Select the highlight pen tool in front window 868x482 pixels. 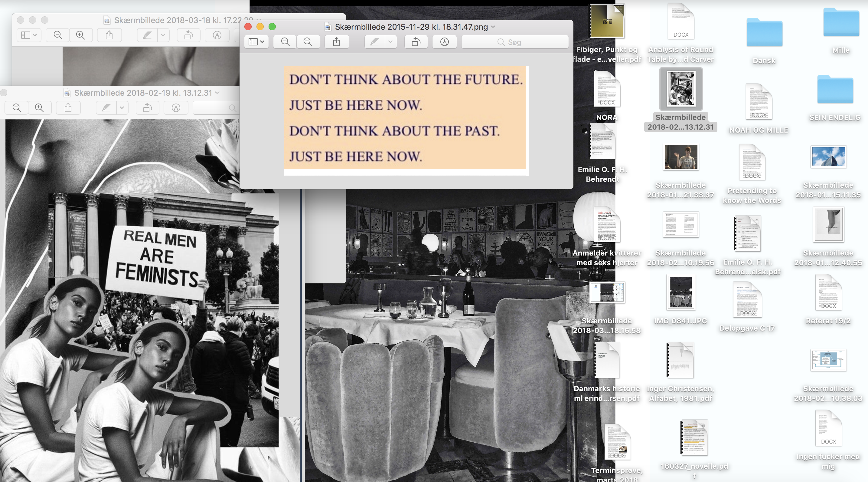click(x=374, y=42)
